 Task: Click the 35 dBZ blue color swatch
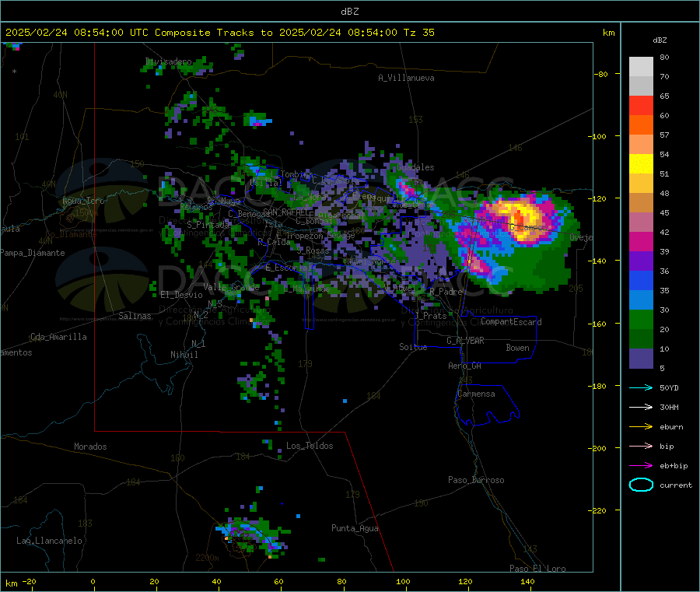(x=641, y=300)
